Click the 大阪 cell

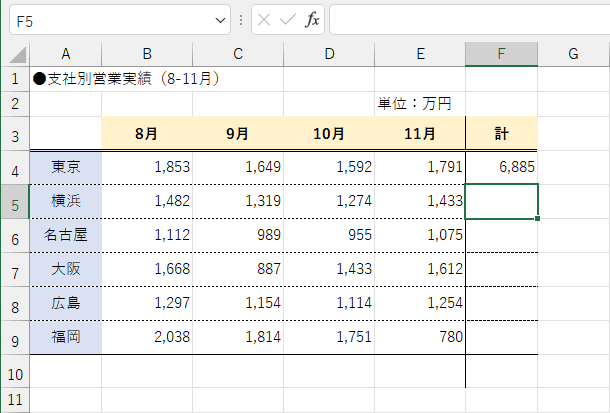(66, 270)
